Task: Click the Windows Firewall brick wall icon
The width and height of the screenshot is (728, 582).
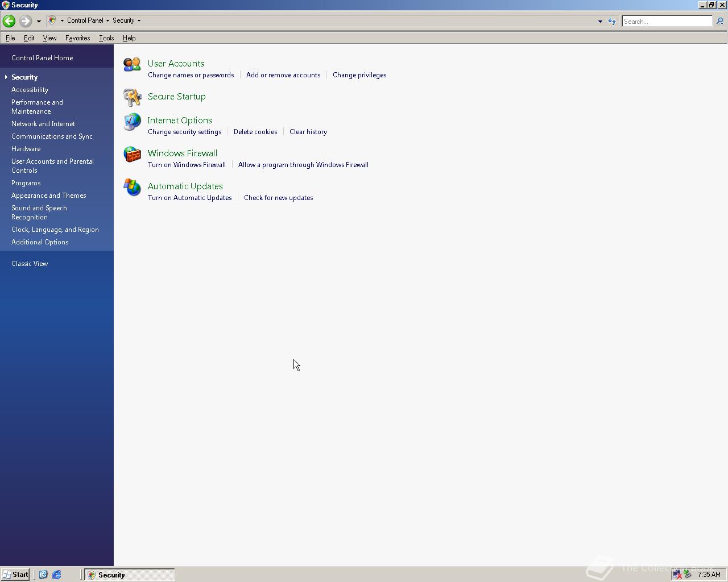Action: (x=132, y=155)
